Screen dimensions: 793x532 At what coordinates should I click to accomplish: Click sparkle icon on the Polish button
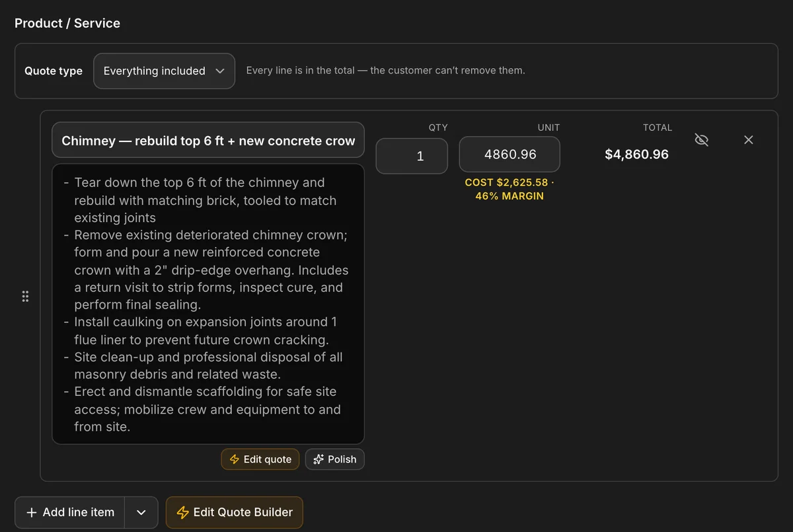319,459
